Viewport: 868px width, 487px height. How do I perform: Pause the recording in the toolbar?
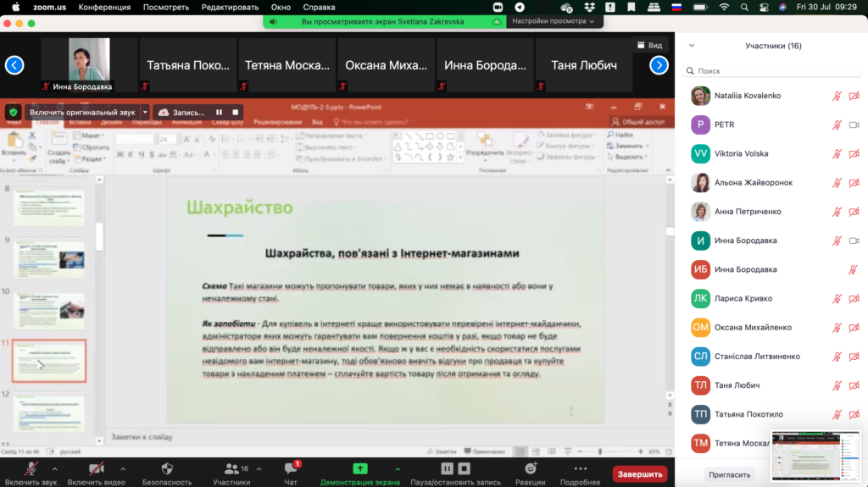tap(447, 468)
